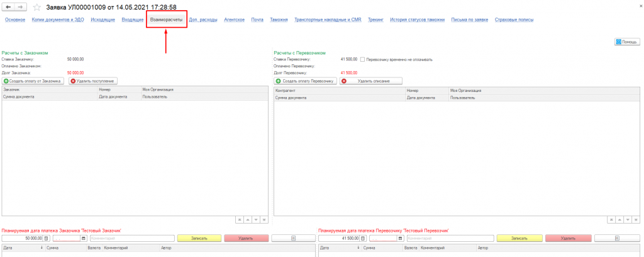This screenshot has height=257, width=644.
Task: Go back with the left arrow button
Action: click(8, 8)
